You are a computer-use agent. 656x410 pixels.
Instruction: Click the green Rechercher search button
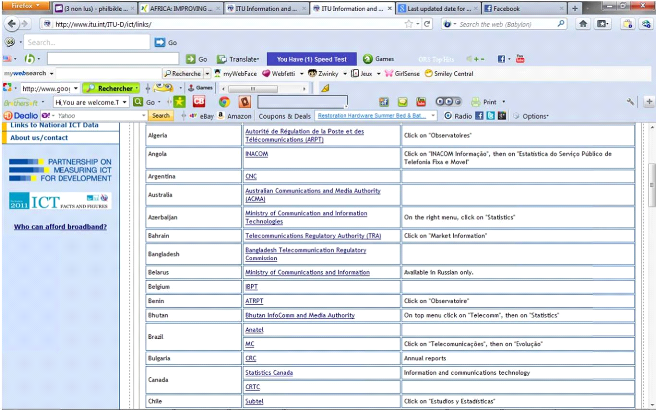click(111, 87)
